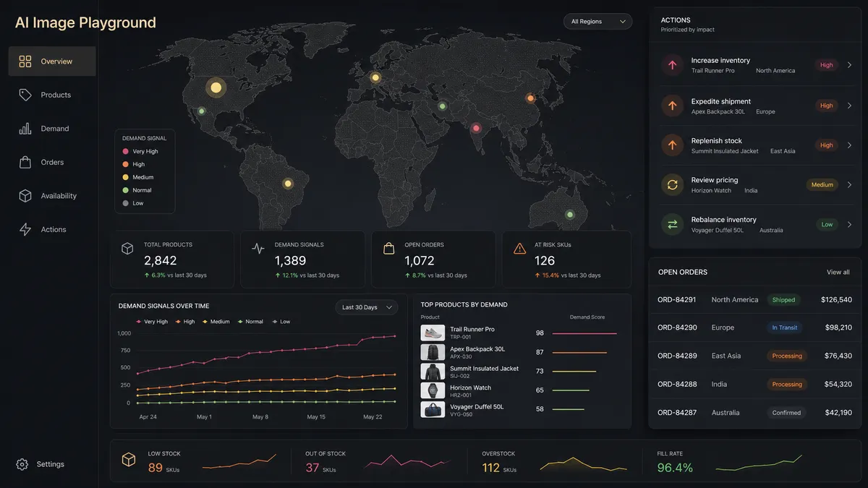The image size is (868, 488).
Task: Select the Voyager Duffel 50L thumbnail
Action: click(x=433, y=410)
